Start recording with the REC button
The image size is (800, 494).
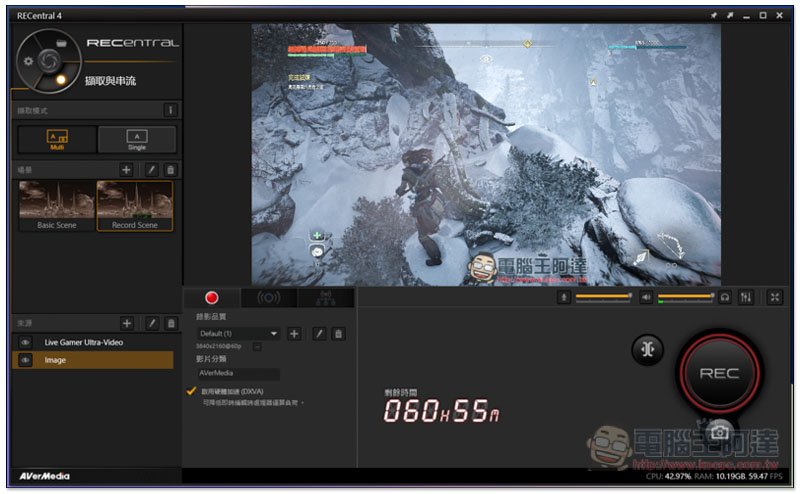pyautogui.click(x=719, y=373)
